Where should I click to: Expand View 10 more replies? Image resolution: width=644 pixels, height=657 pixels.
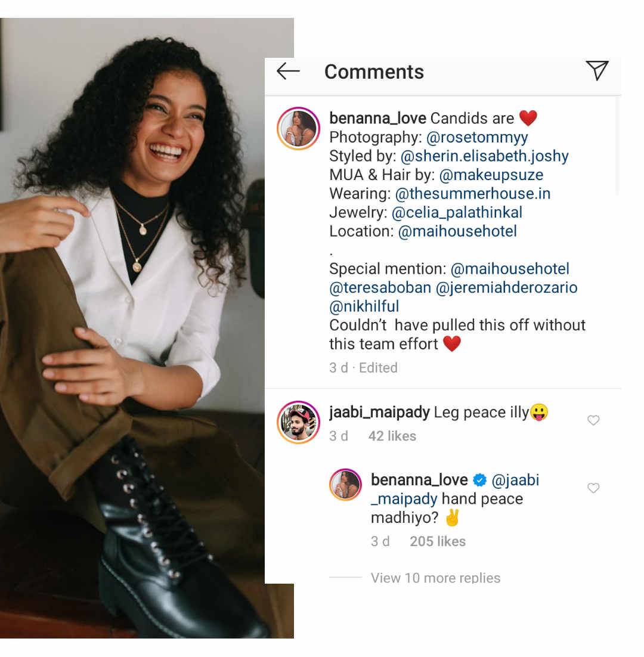(x=435, y=578)
